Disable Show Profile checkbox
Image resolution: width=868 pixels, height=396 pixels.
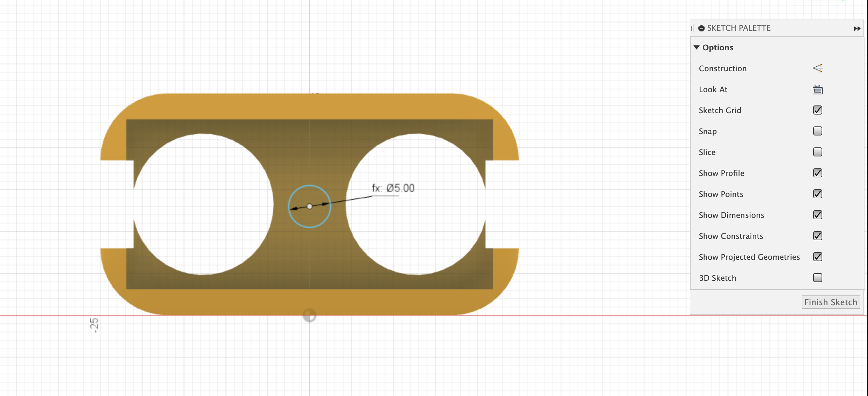coord(818,173)
